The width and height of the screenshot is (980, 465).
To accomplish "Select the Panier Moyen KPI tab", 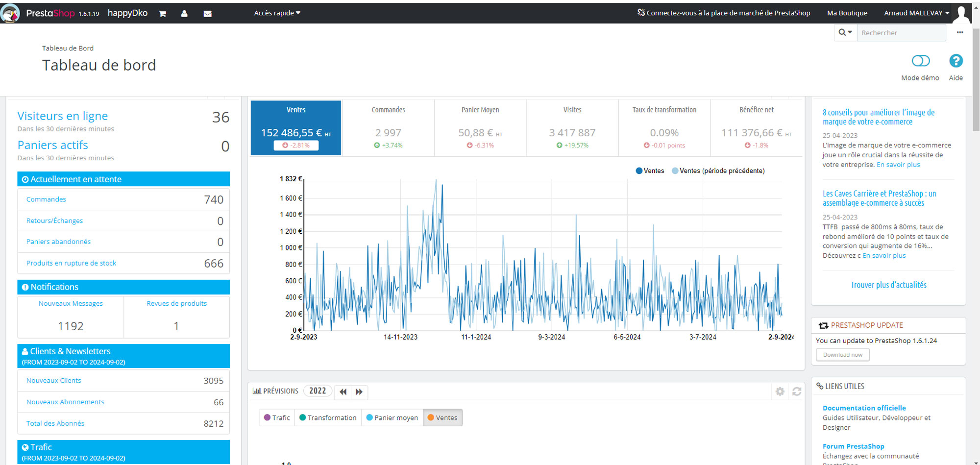I will pos(480,127).
